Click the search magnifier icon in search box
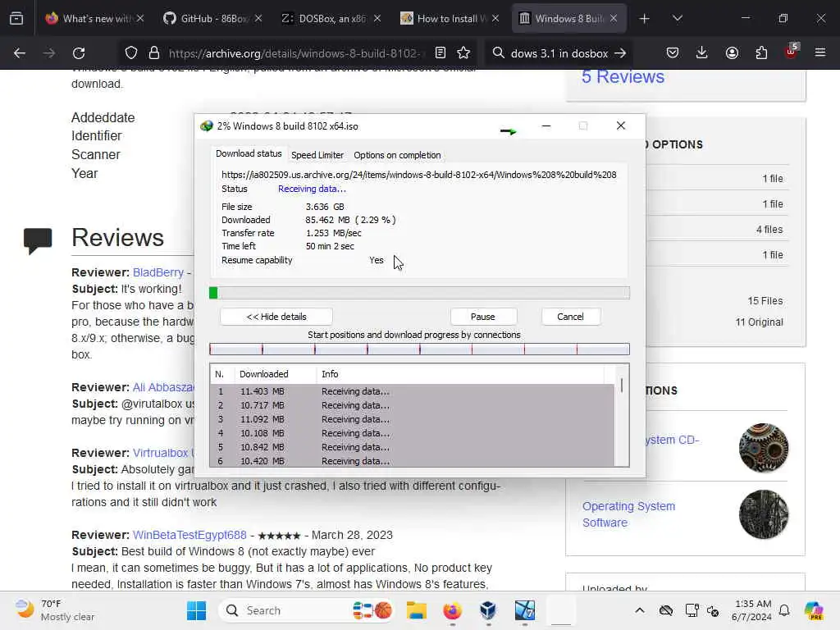Image resolution: width=840 pixels, height=630 pixels. [x=499, y=53]
